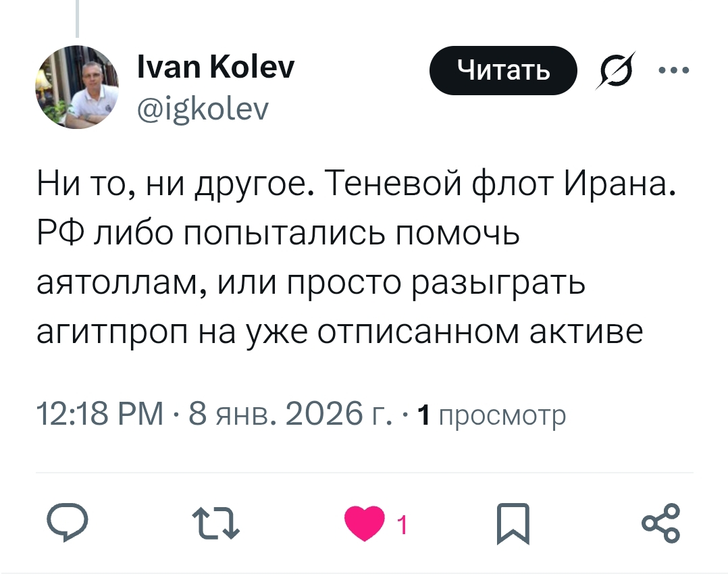Image resolution: width=728 pixels, height=576 pixels.
Task: Click the date 8 янв. 2026 г.
Action: point(290,414)
